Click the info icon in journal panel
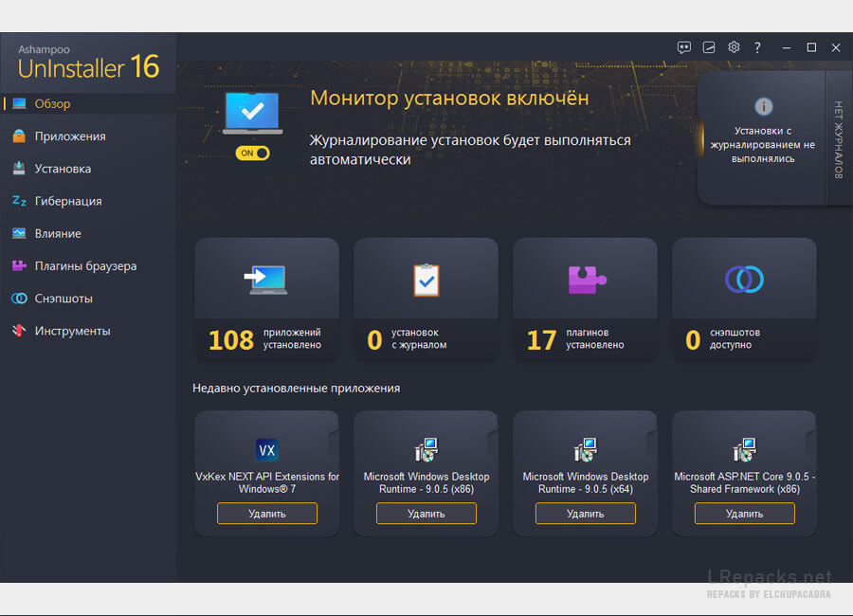The image size is (853, 616). (x=763, y=106)
